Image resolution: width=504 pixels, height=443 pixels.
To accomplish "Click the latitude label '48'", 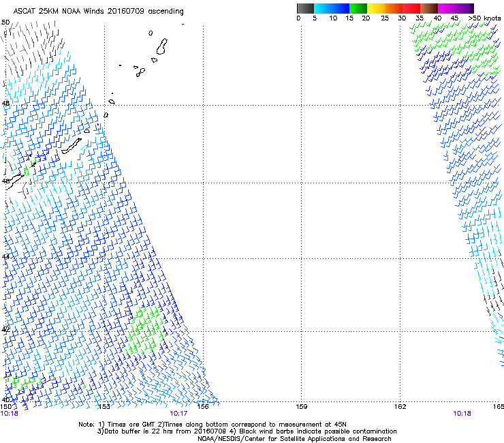I will pos(5,104).
